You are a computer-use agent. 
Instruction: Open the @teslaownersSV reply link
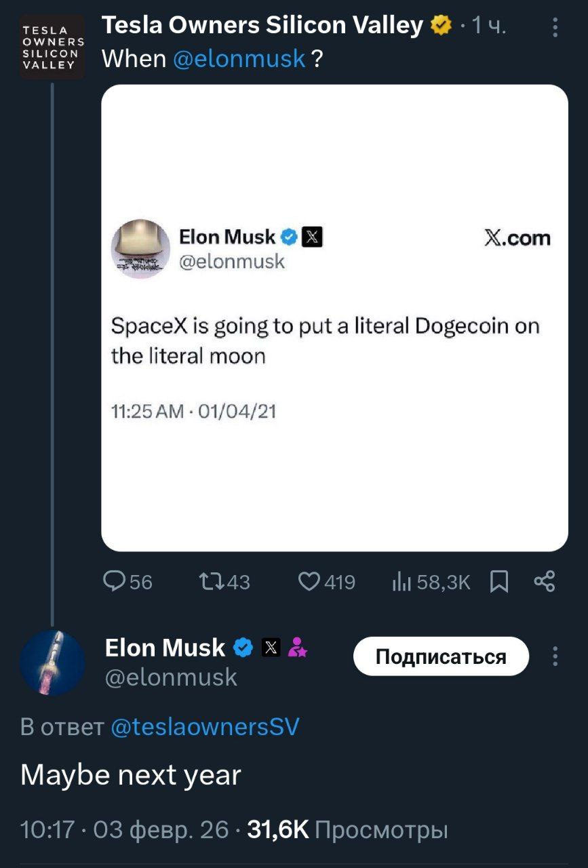coord(203,727)
